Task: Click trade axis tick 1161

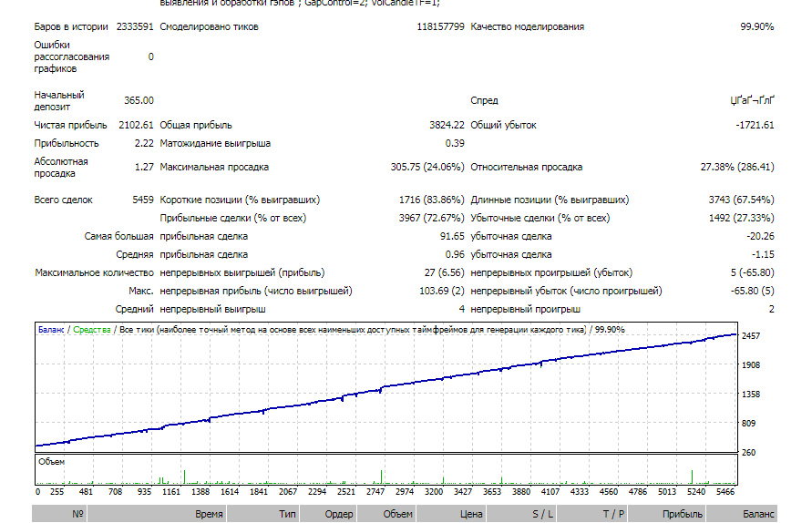Action: click(171, 491)
